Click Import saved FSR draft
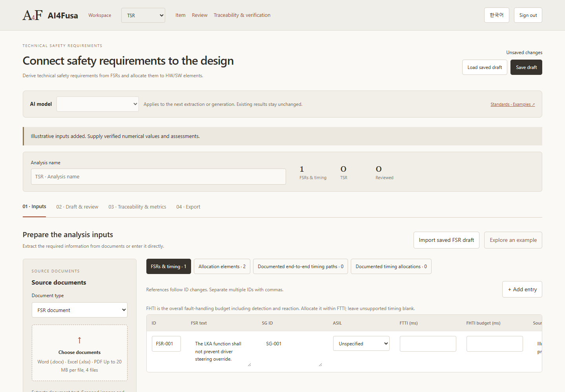The image size is (565, 392). coord(447,240)
